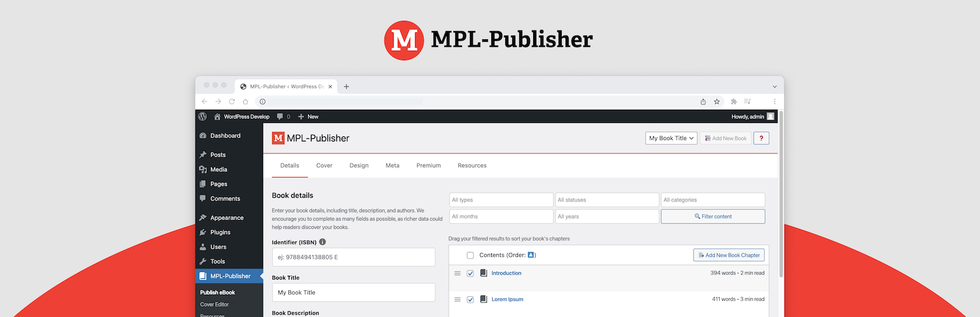Viewport: 980px width, 317px height.
Task: Open a new browser tab with plus
Action: pos(347,87)
